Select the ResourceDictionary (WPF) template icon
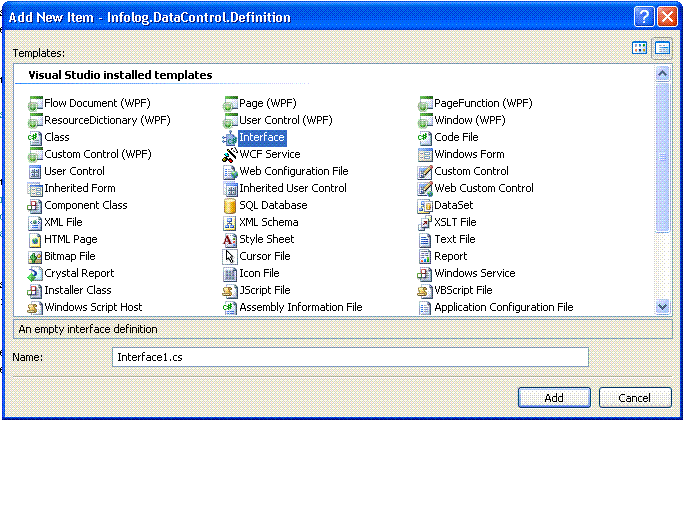 (x=35, y=121)
